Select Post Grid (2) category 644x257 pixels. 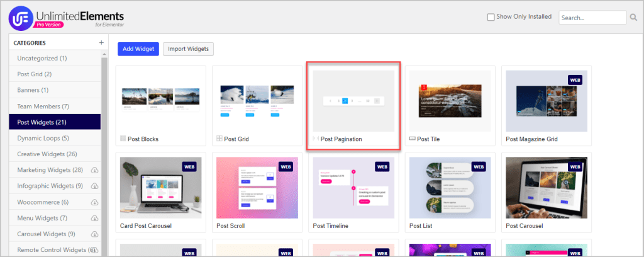55,74
